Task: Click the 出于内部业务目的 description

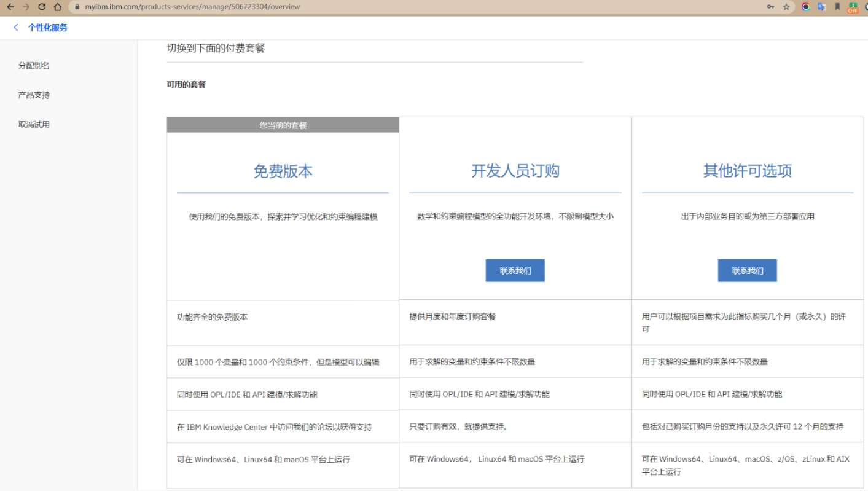Action: point(748,216)
